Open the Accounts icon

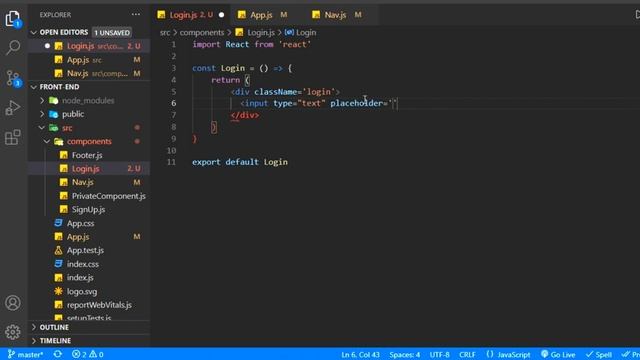click(13, 303)
